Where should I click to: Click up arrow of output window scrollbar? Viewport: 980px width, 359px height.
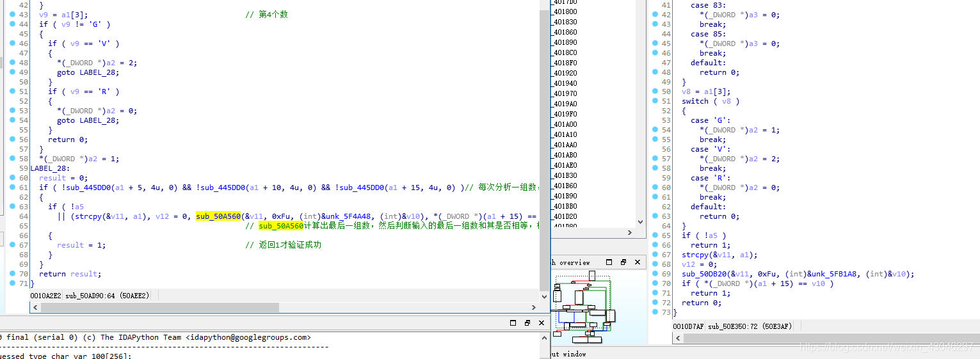click(x=544, y=337)
